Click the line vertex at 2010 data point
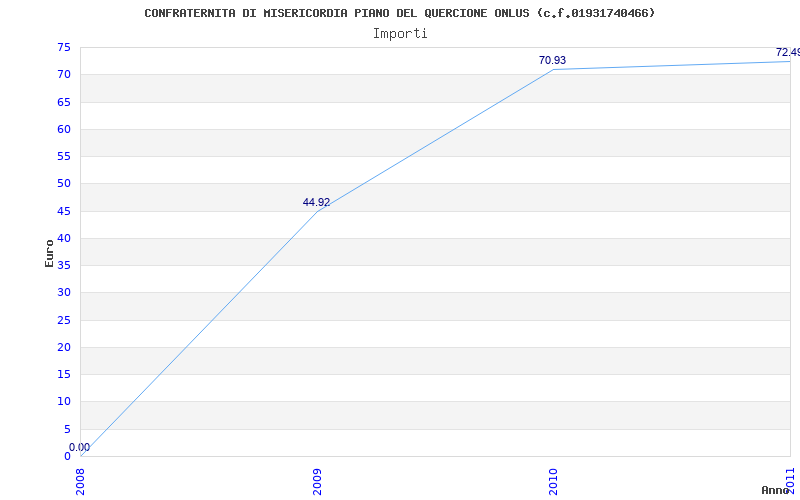The height and width of the screenshot is (500, 800). (x=554, y=69)
